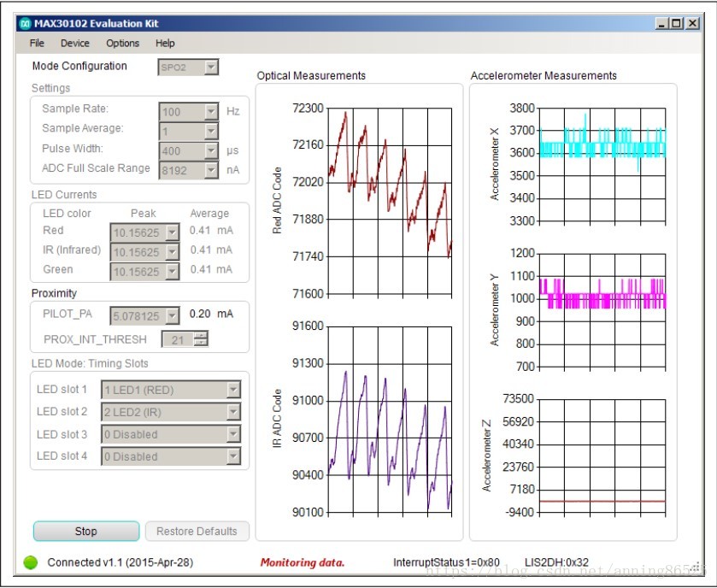Screen dimensions: 717x588
Task: Open the Options menu
Action: pyautogui.click(x=122, y=43)
